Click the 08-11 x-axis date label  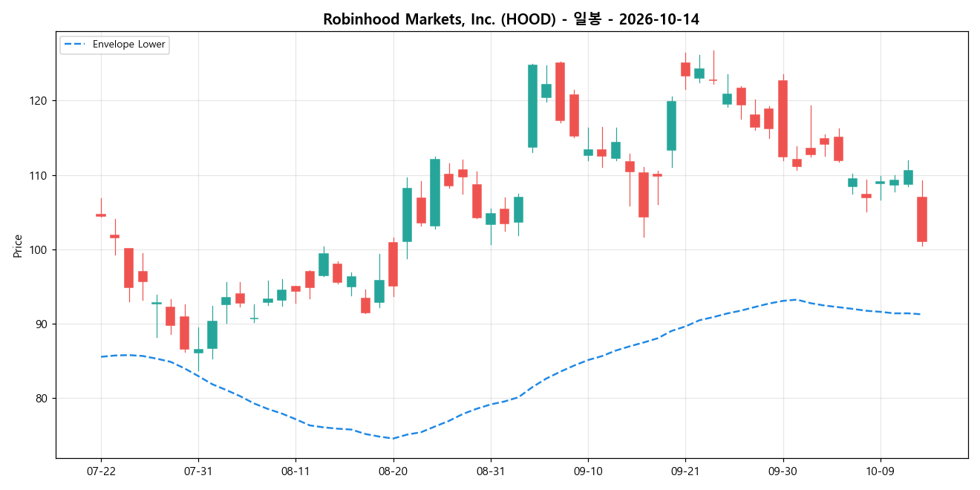coord(295,471)
